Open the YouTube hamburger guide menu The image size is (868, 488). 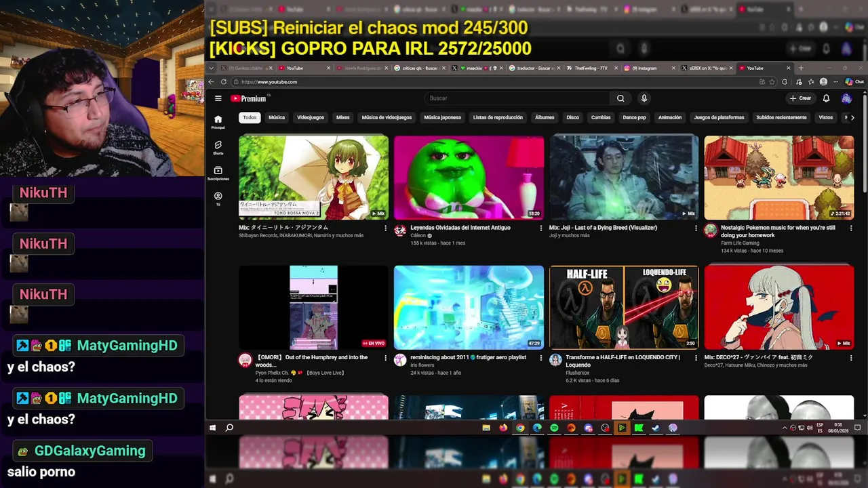point(218,98)
